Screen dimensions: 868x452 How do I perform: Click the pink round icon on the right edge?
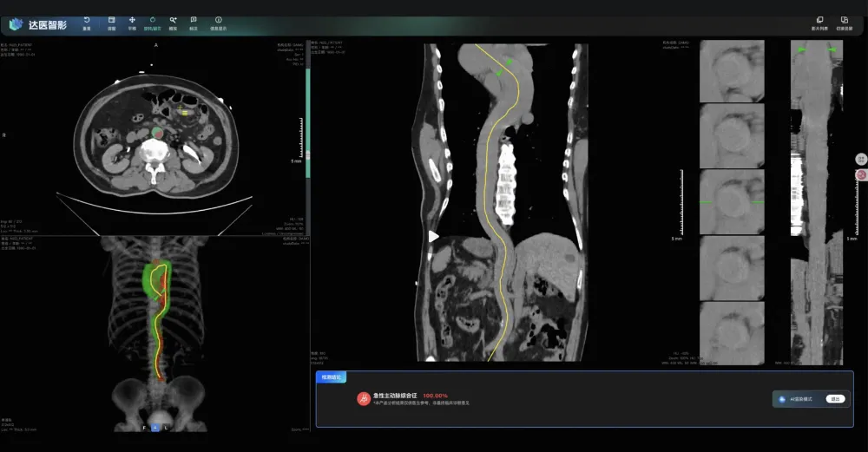(861, 175)
